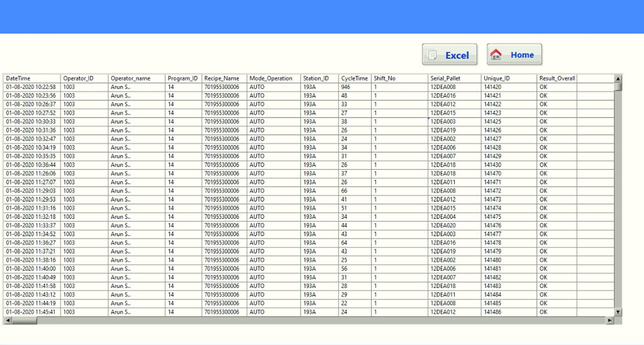The width and height of the screenshot is (644, 345).
Task: Select the Shift_No column header
Action: click(x=399, y=78)
